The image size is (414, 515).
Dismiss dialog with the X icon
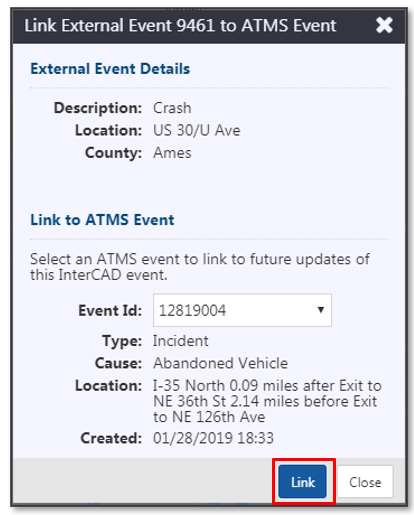(x=384, y=25)
